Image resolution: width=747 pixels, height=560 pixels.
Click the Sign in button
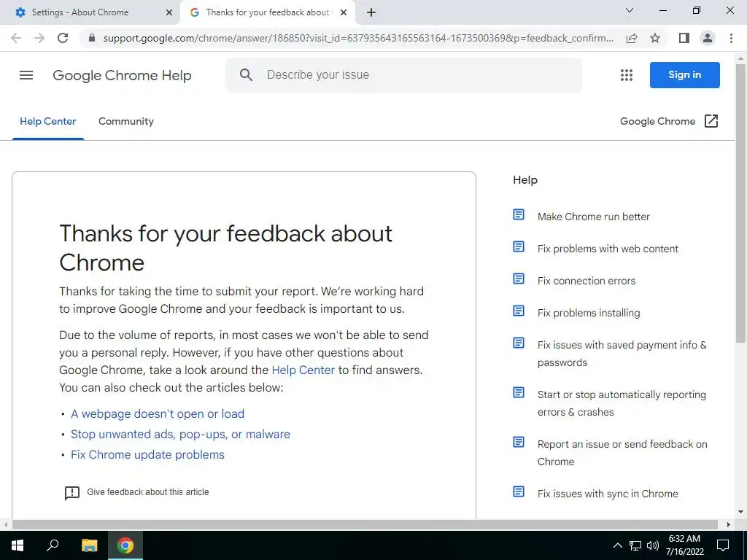(684, 75)
